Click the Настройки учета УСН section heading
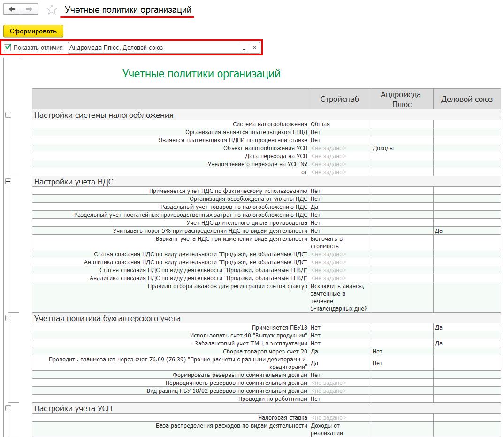This screenshot has height=437, width=504. [x=73, y=408]
